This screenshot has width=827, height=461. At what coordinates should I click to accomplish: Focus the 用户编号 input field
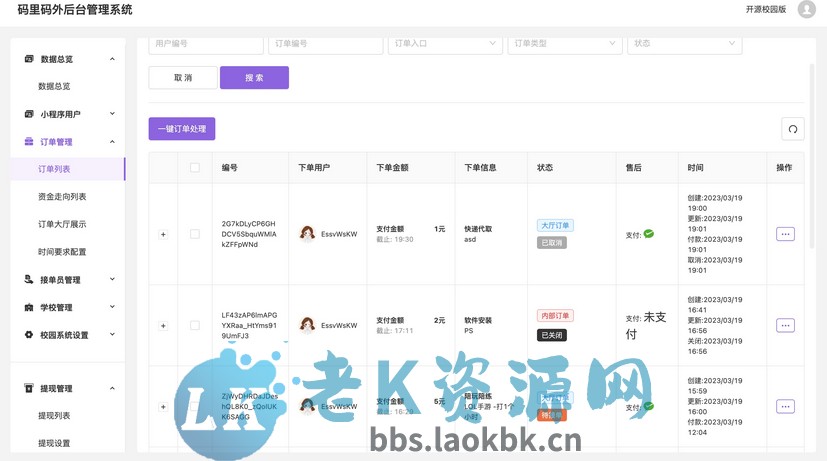[206, 44]
